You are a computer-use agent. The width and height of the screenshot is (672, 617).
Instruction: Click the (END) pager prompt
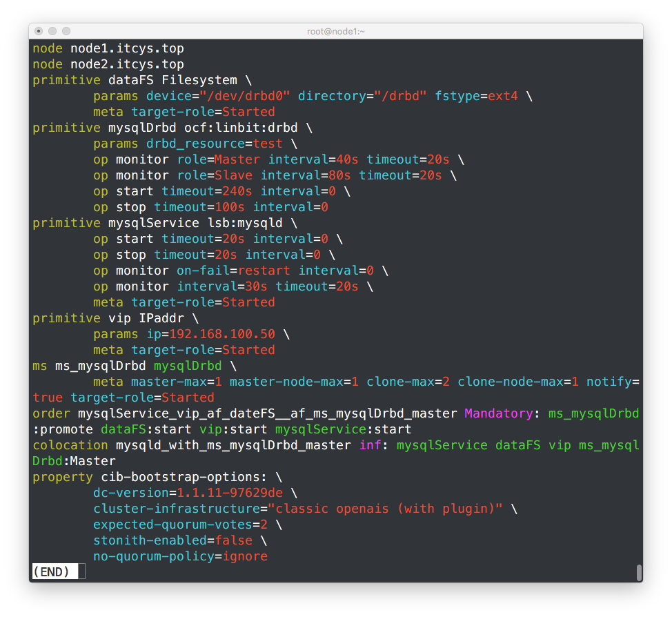(x=52, y=571)
